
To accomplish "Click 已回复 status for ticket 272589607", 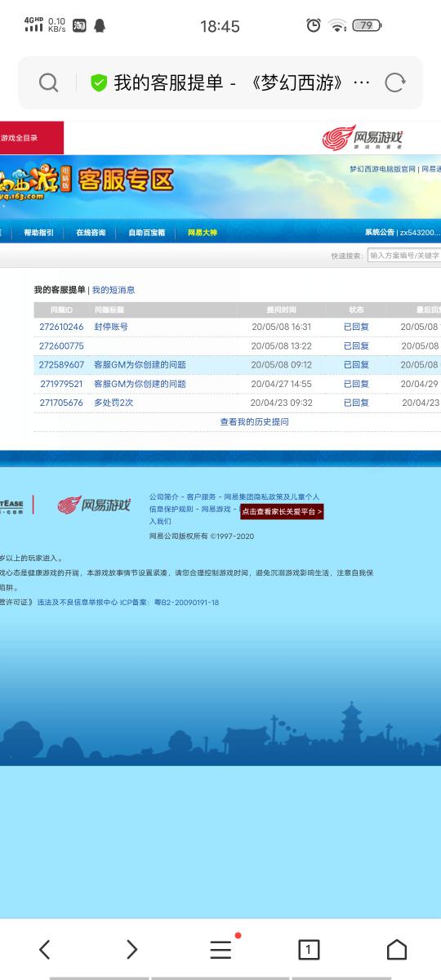I will point(356,365).
